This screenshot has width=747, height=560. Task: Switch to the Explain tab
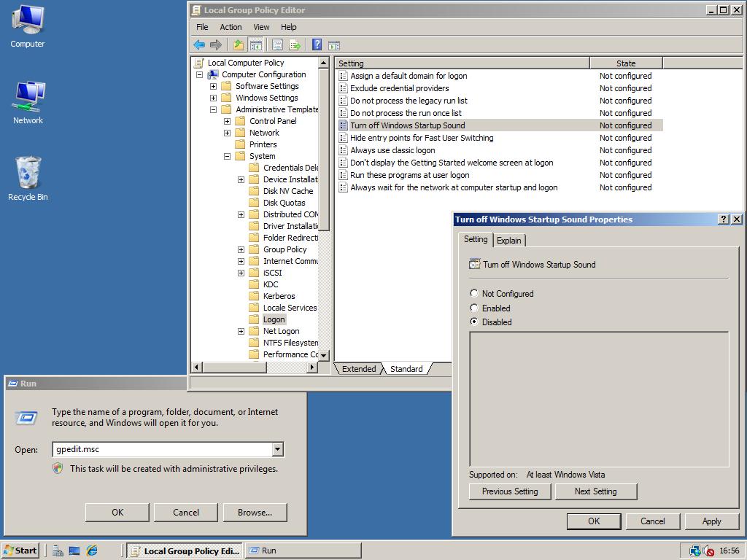point(508,241)
